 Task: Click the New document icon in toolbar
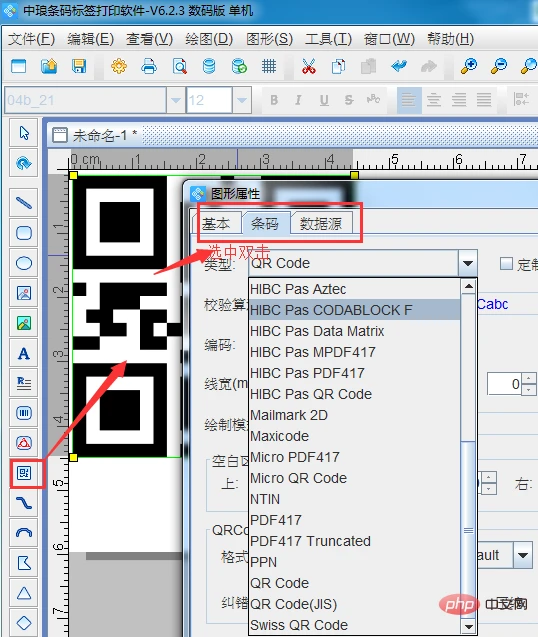coord(19,66)
